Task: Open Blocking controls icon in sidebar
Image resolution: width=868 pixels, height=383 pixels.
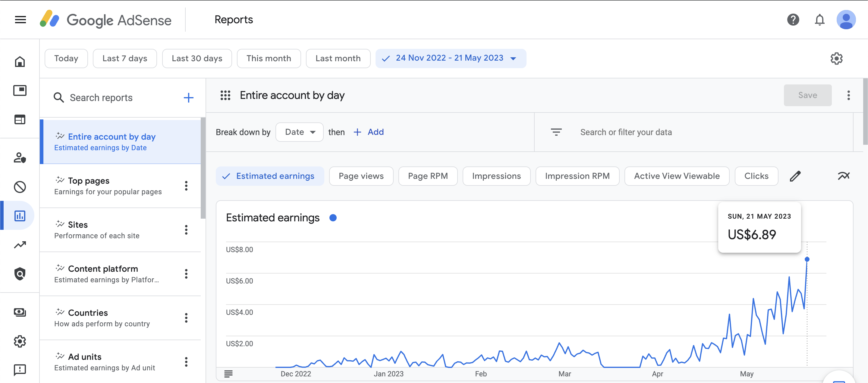Action: [20, 187]
